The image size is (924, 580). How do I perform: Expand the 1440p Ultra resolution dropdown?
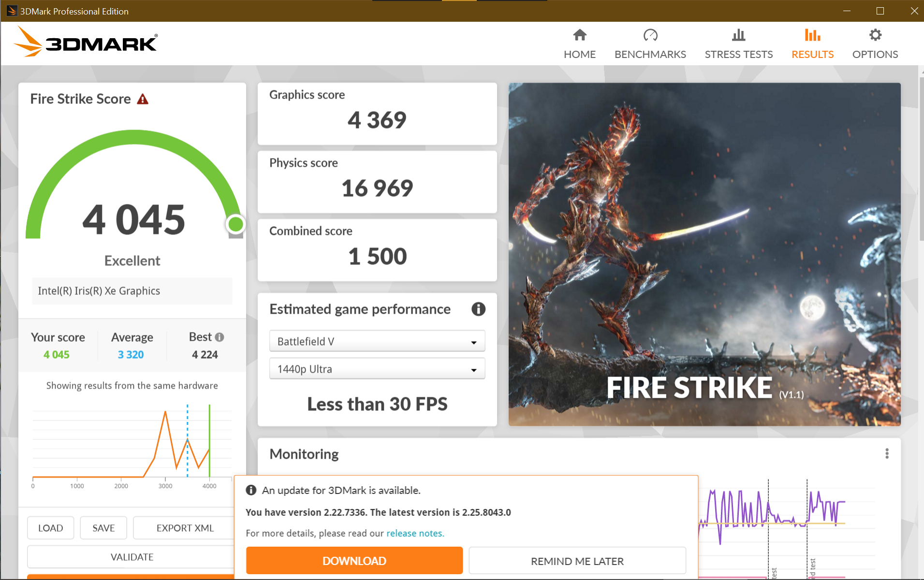coord(377,369)
